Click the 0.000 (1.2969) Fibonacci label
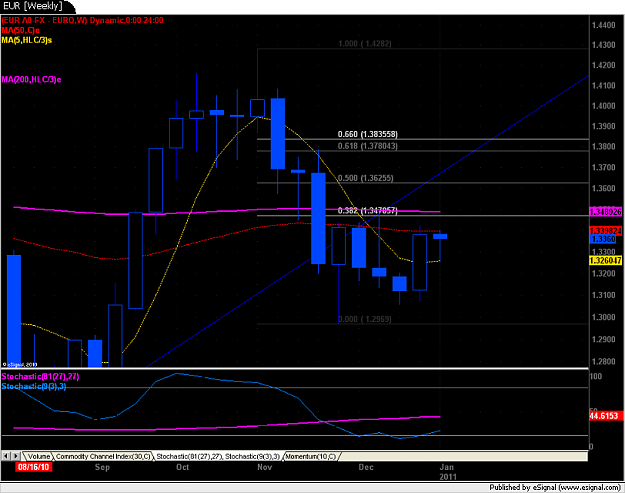 click(x=365, y=319)
